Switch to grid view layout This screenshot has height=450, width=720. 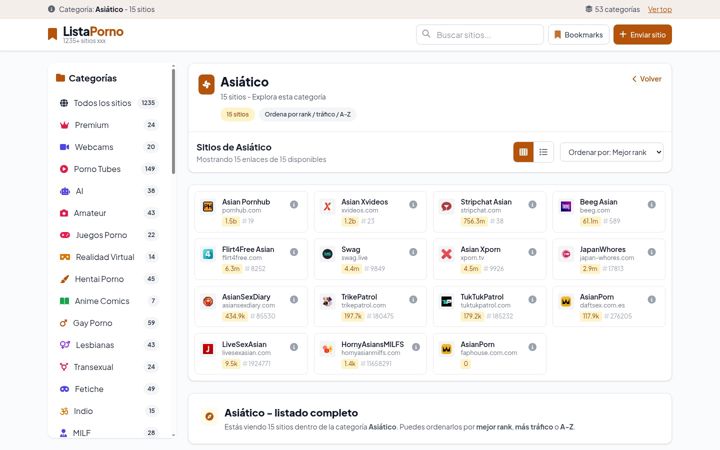point(523,152)
